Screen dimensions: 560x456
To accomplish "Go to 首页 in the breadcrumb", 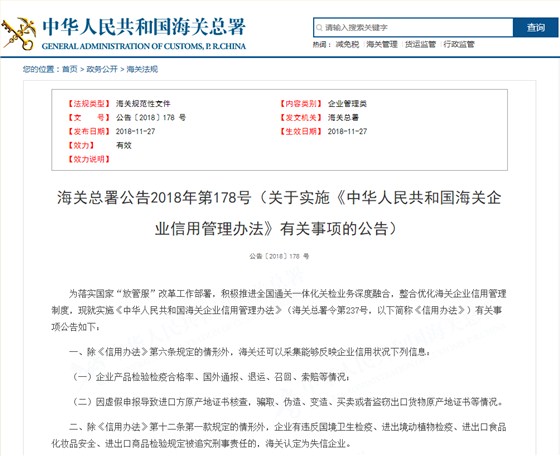I will click(x=70, y=69).
